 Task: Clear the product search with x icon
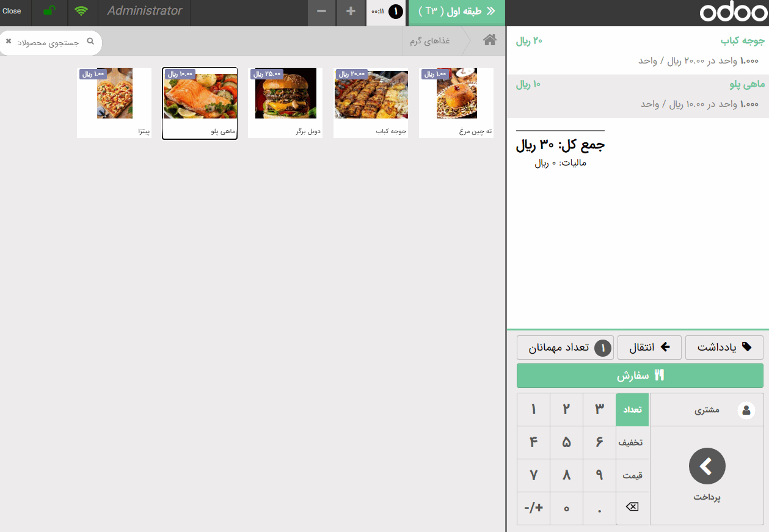tap(9, 42)
